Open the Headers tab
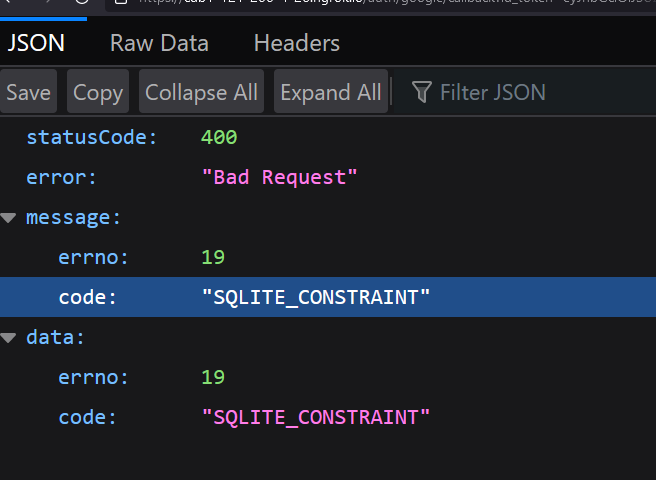 pos(297,43)
